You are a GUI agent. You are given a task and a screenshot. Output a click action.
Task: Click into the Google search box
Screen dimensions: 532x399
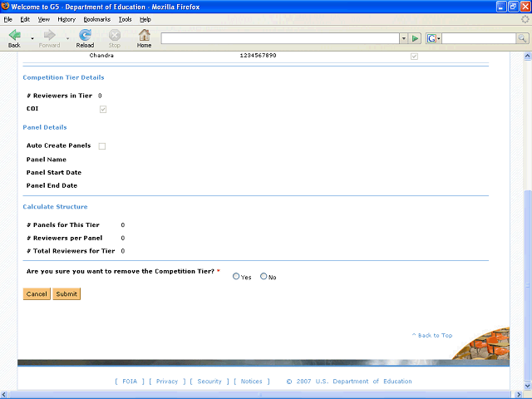(479, 38)
